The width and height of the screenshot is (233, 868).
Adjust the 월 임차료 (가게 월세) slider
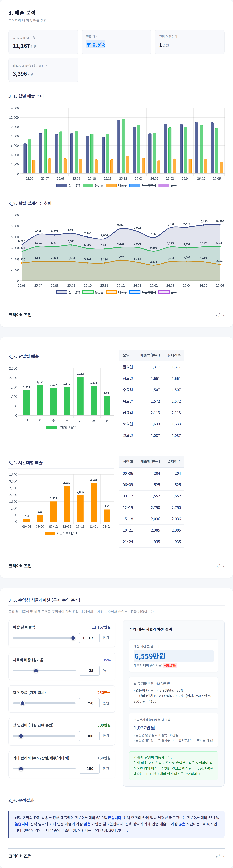44,703
